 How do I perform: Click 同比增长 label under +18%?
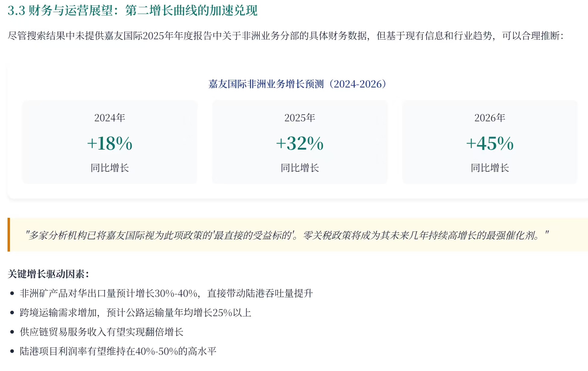[x=110, y=168]
